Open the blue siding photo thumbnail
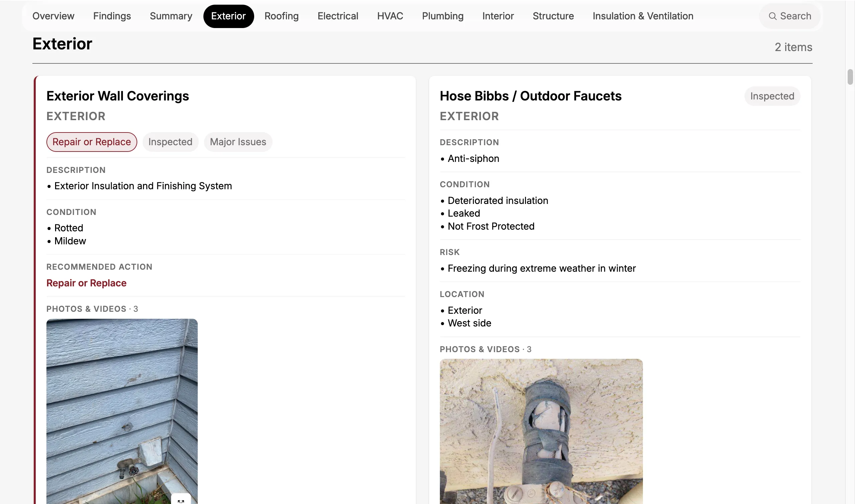The image size is (855, 504). click(x=122, y=411)
